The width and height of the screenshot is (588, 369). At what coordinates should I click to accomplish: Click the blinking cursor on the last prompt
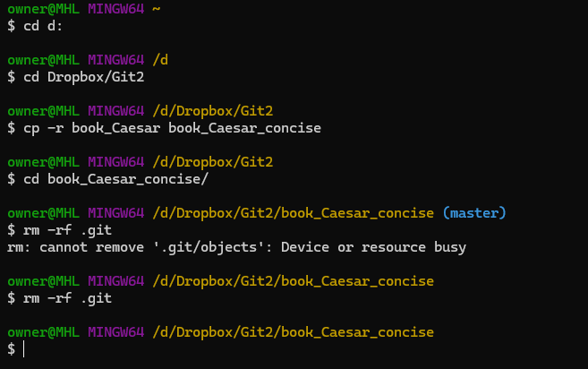point(23,349)
